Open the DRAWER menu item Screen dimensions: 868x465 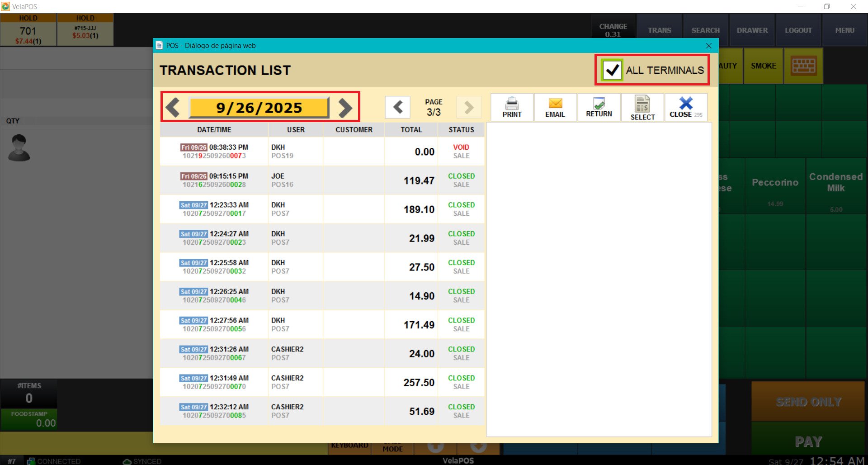click(x=752, y=30)
